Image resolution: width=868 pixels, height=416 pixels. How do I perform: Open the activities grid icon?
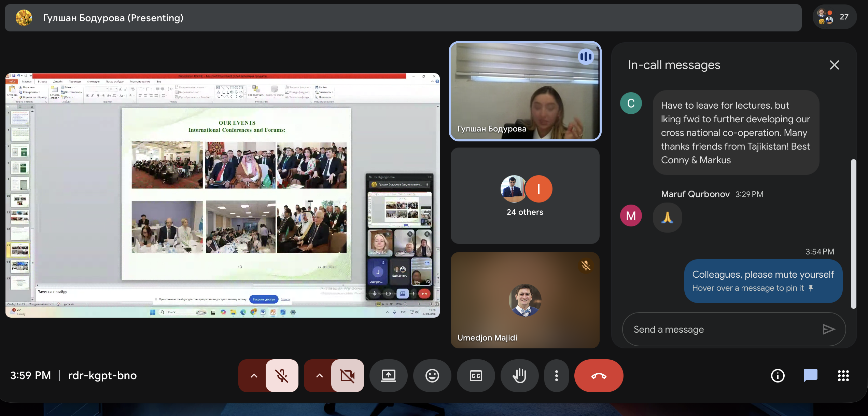[843, 376]
